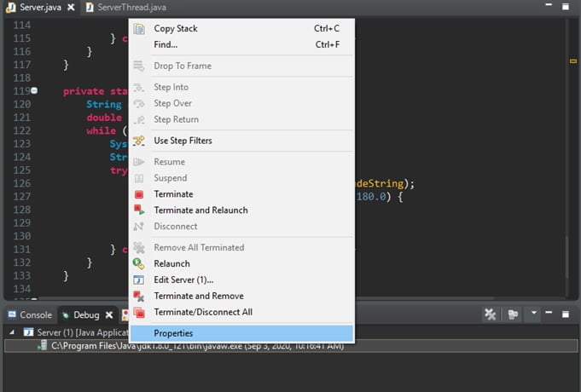Click the Resume menu entry
This screenshot has height=392, width=581.
(241, 162)
